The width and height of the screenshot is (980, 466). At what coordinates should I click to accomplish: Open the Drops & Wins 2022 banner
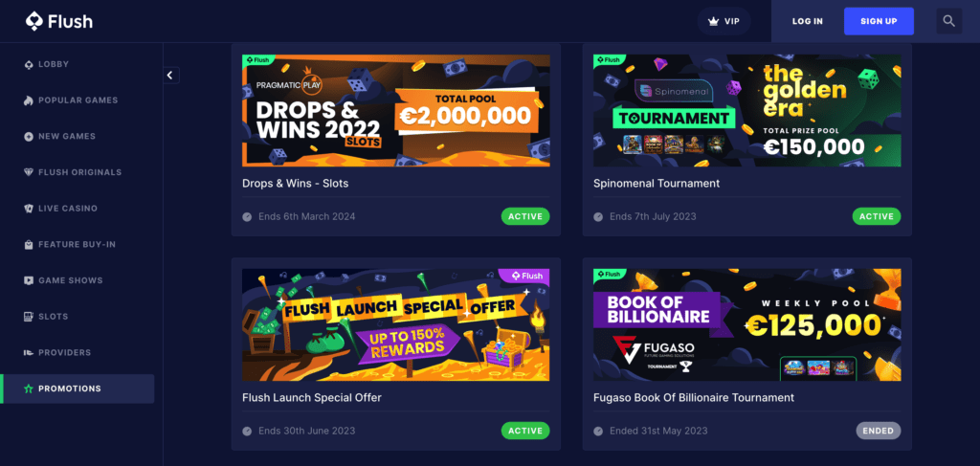coord(396,111)
